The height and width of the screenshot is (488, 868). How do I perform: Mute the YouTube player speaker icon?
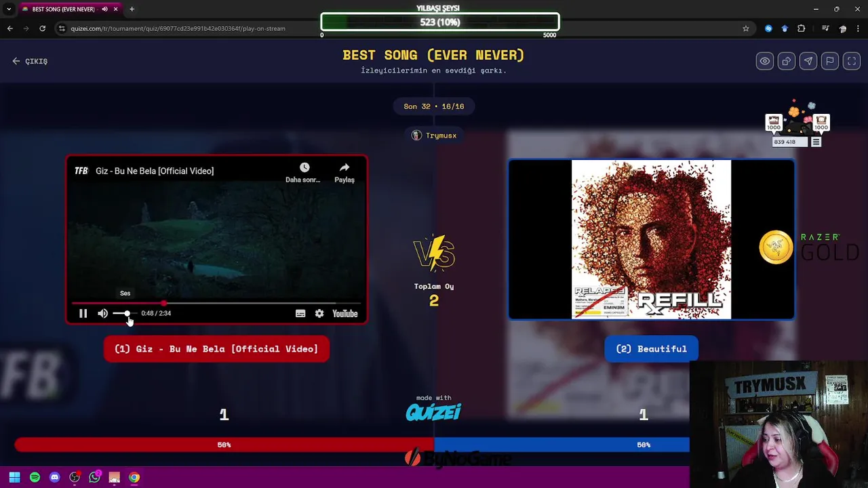click(x=102, y=313)
